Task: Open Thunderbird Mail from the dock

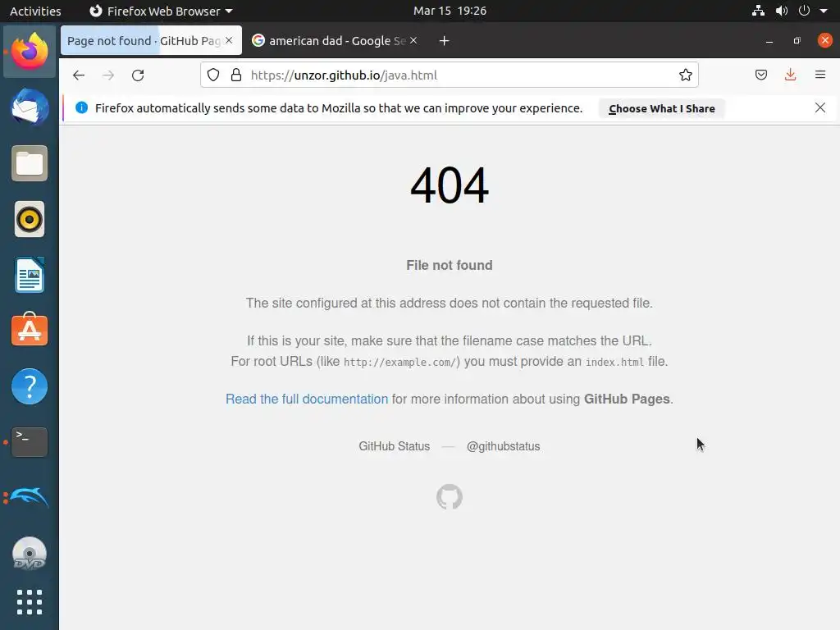Action: [x=30, y=107]
